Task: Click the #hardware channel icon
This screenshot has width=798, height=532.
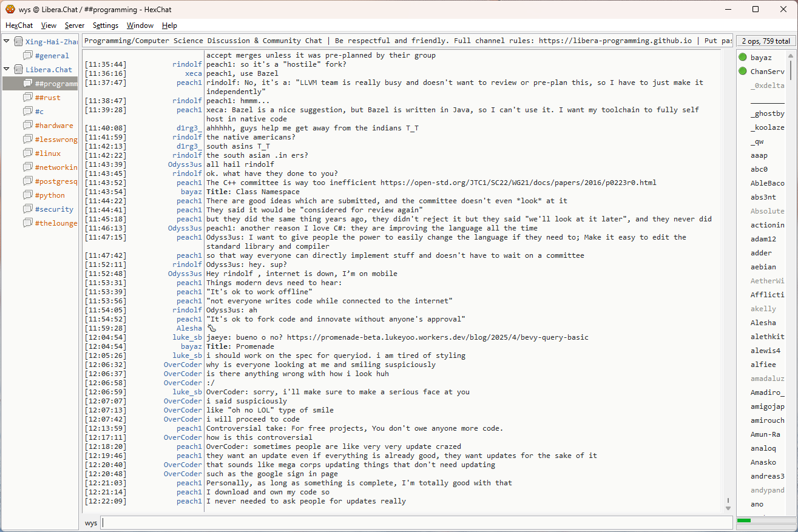Action: (28, 126)
